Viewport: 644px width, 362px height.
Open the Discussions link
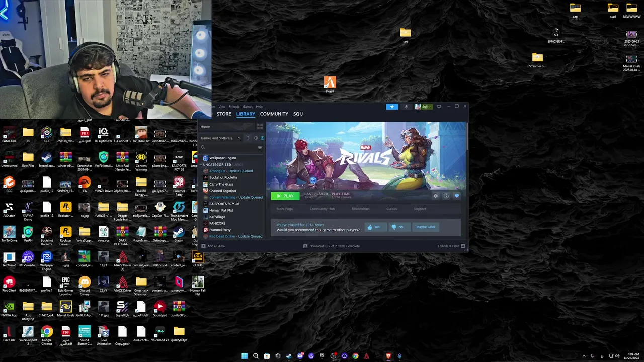tap(360, 209)
